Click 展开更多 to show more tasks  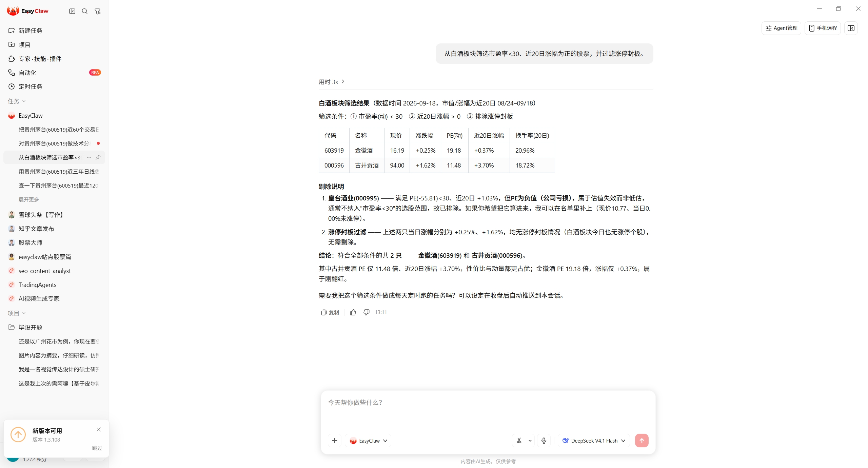click(29, 199)
